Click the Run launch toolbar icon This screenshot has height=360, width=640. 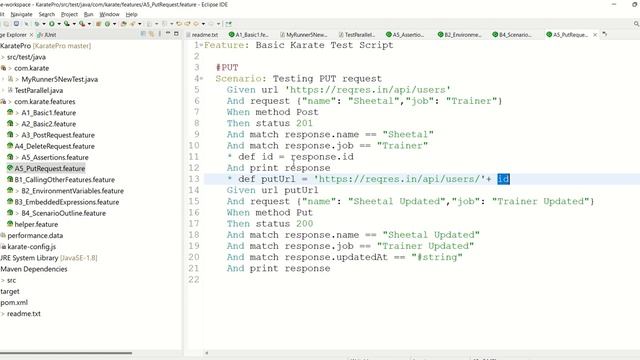[51, 24]
